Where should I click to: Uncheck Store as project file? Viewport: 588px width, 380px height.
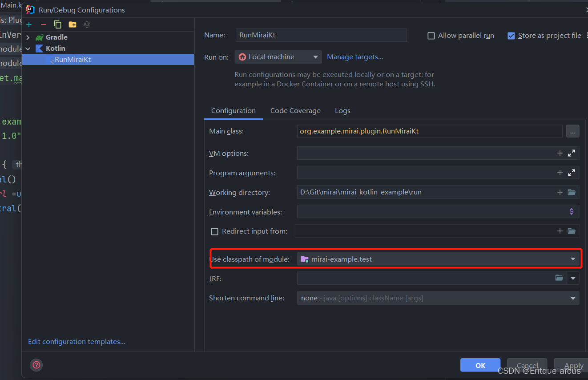click(511, 36)
